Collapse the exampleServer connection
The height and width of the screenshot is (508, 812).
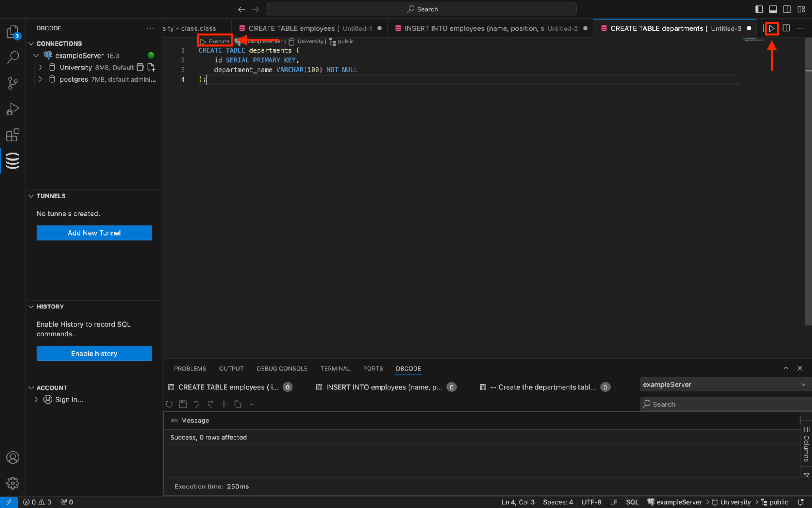pyautogui.click(x=36, y=55)
